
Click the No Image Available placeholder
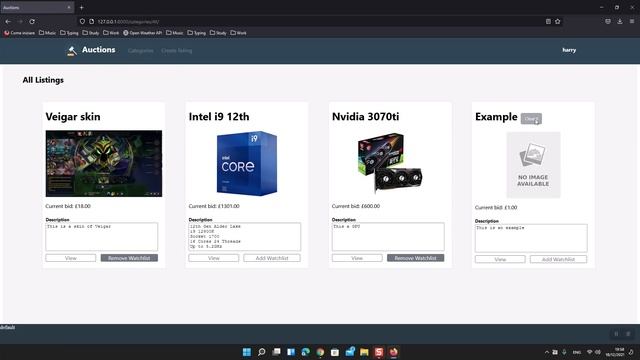pyautogui.click(x=533, y=165)
